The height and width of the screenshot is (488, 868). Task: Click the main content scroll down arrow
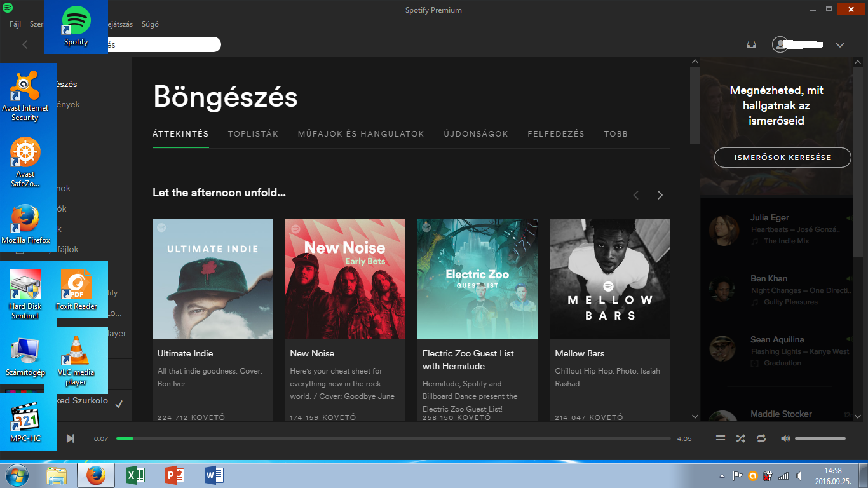(x=695, y=416)
